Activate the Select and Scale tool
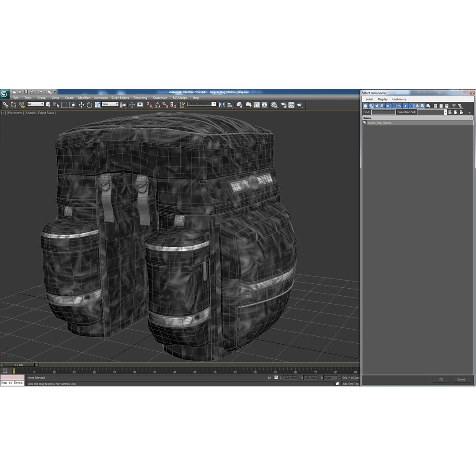 tap(97, 105)
